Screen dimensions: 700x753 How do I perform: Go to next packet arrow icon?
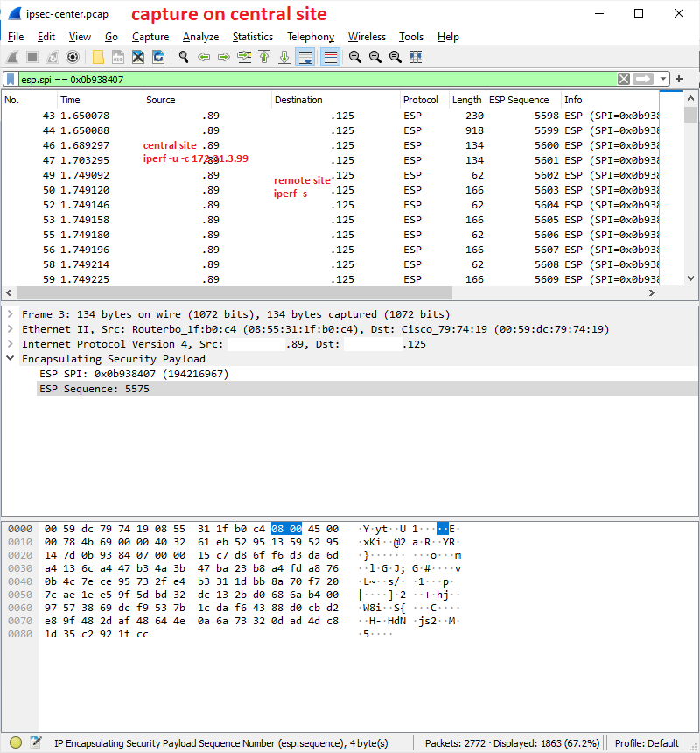(224, 57)
